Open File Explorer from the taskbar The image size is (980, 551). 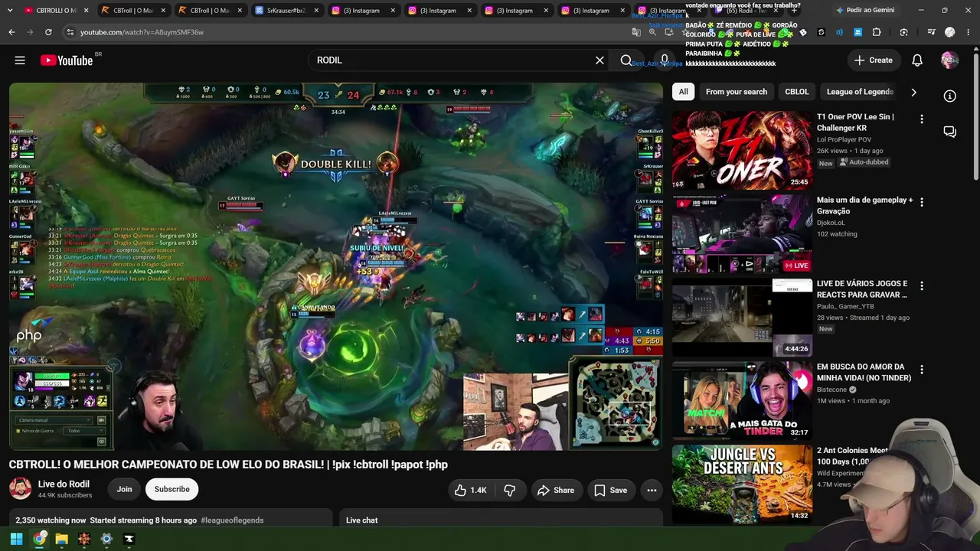click(x=61, y=539)
